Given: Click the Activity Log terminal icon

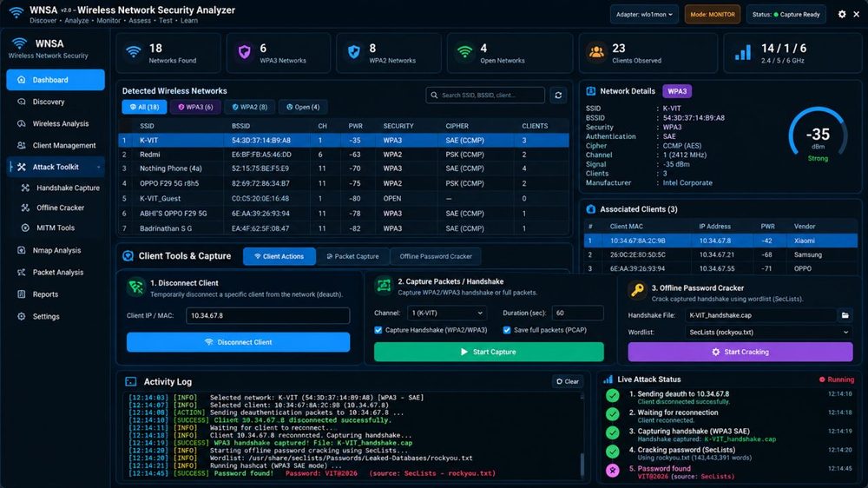Looking at the screenshot, I should click(131, 382).
